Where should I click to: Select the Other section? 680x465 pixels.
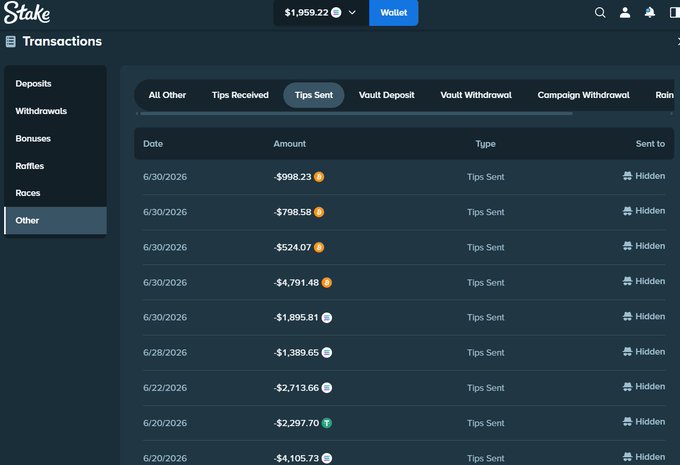[55, 220]
